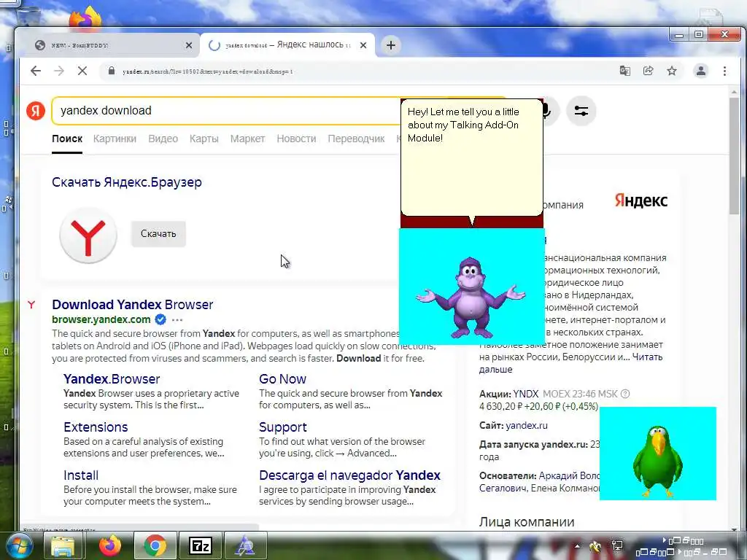This screenshot has width=747, height=560.
Task: Close the BonziBUDDY tab
Action: 189,45
